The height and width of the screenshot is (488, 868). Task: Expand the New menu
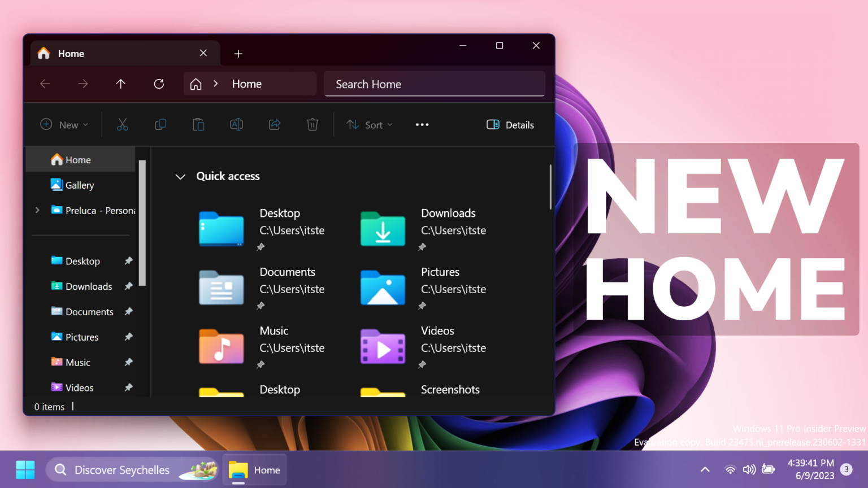click(63, 124)
